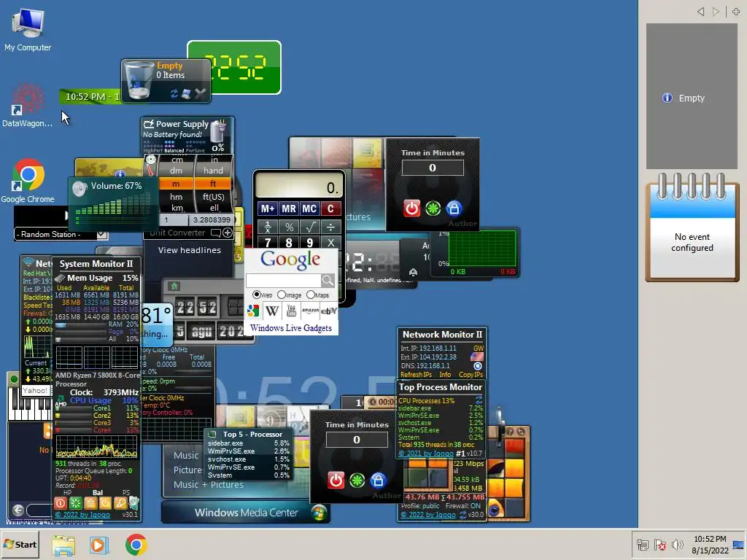Select hand unit in Unit Converter
Screen dimensions: 747x560
(x=213, y=171)
